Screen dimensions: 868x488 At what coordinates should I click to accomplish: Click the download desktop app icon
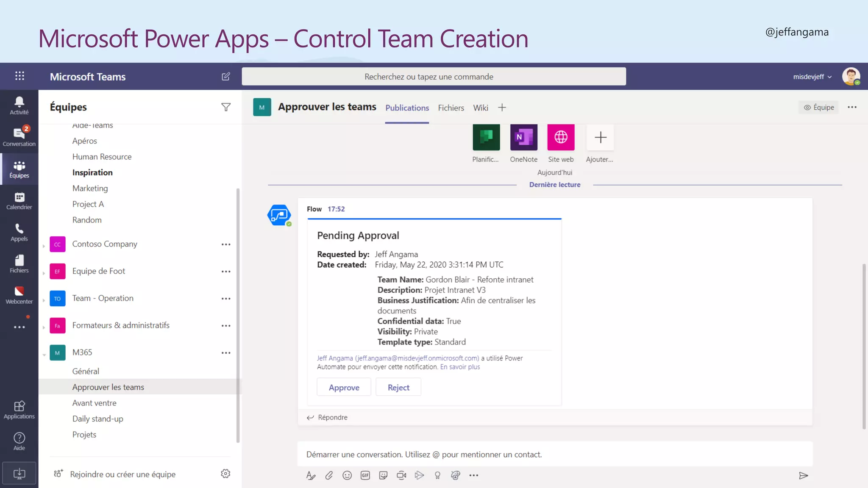click(x=19, y=474)
